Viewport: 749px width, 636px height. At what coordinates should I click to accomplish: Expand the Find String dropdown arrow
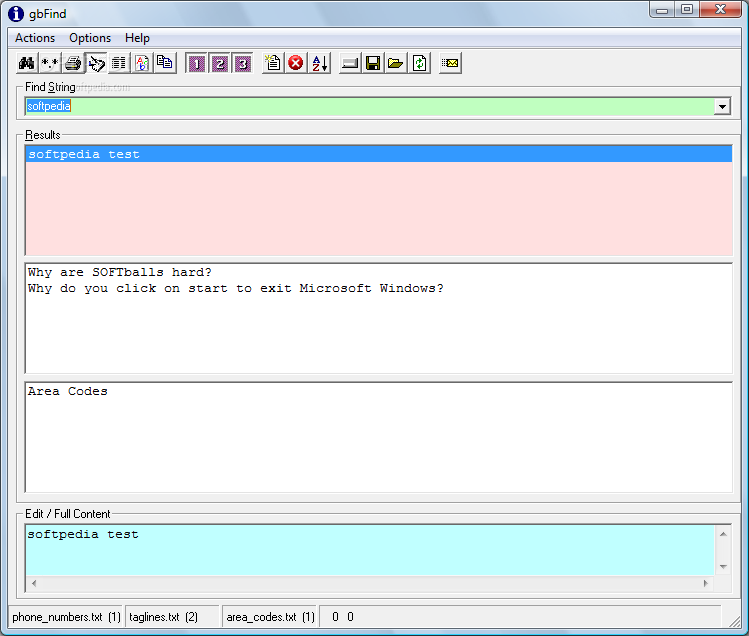pos(722,106)
